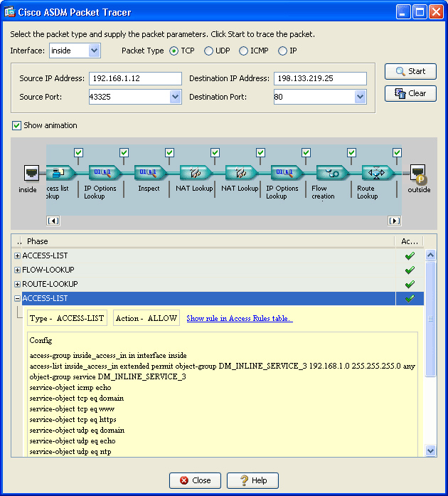Expand the first ACCESS-LIST phase row

tap(17, 255)
